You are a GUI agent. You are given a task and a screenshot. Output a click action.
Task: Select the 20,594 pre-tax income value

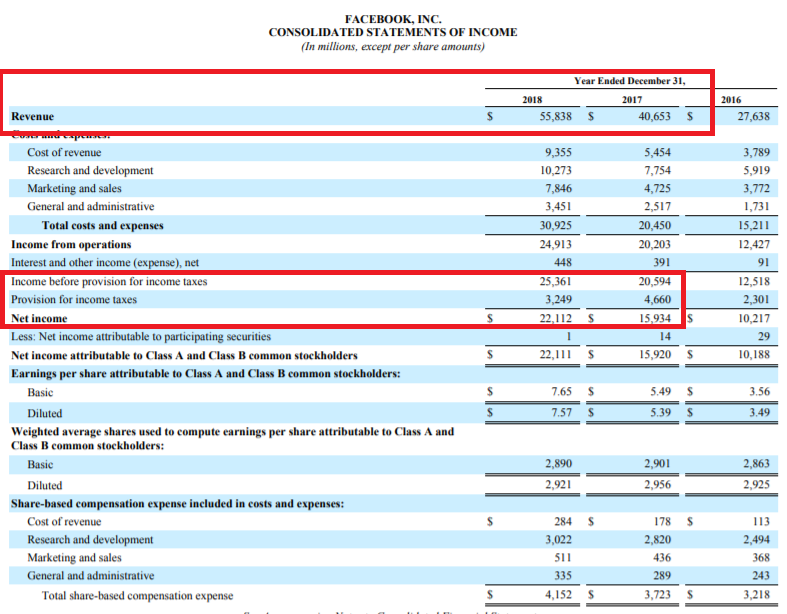[654, 282]
